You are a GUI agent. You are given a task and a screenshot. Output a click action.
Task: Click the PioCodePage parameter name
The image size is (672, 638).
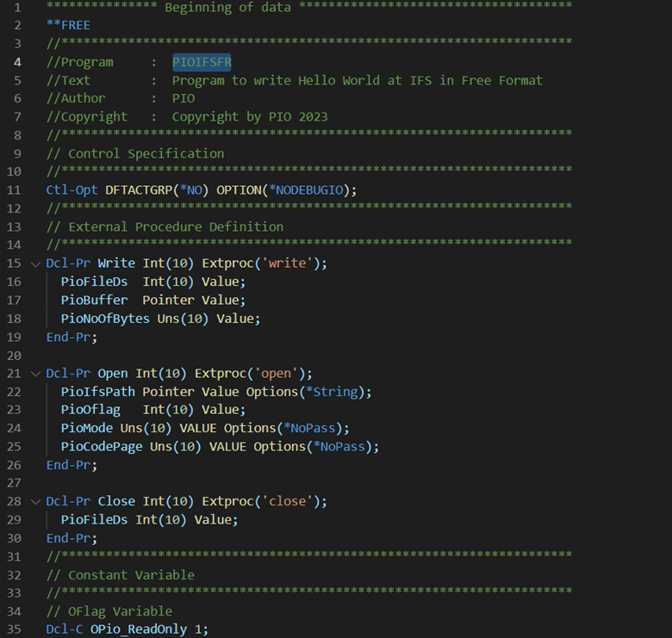coord(102,447)
